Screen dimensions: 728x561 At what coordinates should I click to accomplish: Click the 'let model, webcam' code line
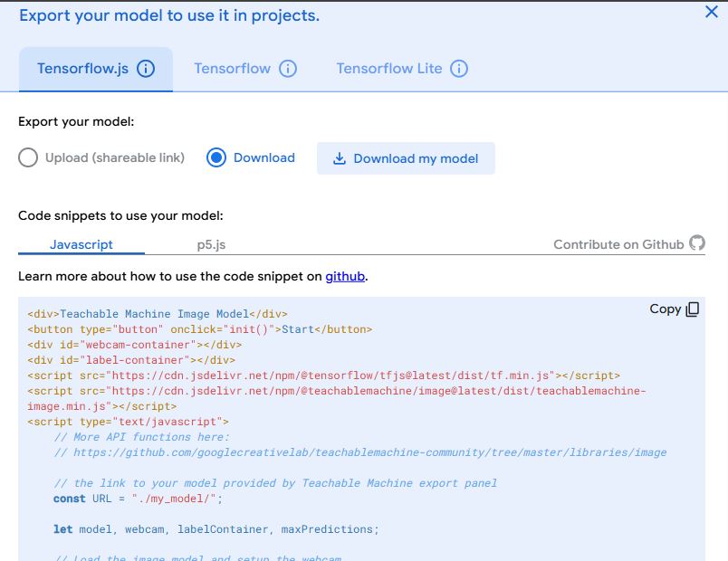(216, 529)
